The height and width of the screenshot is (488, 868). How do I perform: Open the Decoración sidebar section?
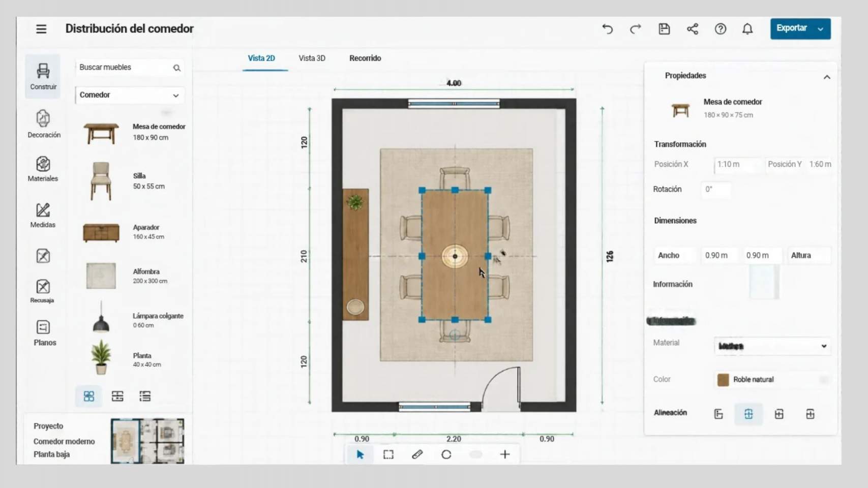[44, 124]
